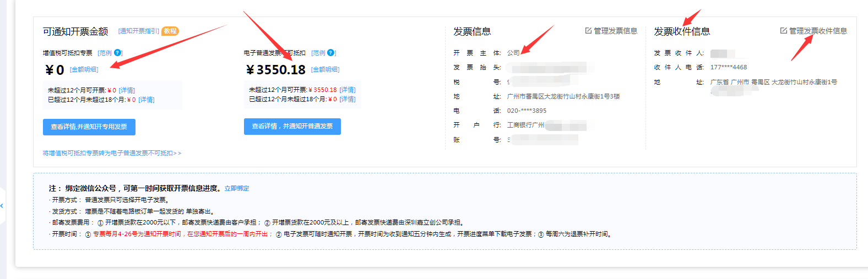
Task: View 金额明细 next to ¥0
Action: tap(84, 70)
